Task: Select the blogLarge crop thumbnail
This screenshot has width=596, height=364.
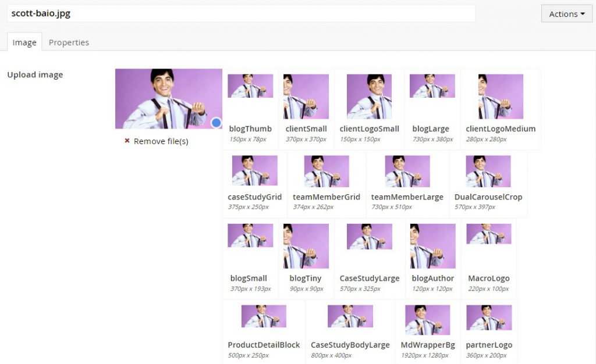Action: (x=432, y=86)
